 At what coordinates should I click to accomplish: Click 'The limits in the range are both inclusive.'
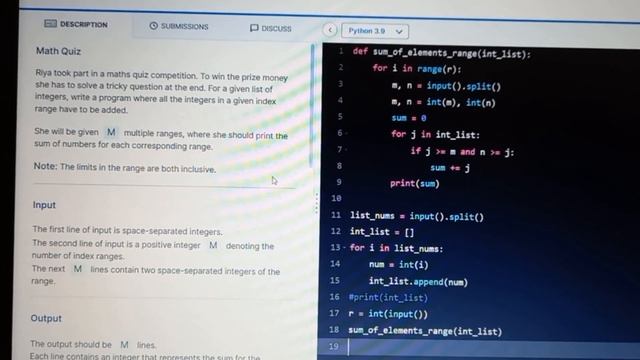[x=138, y=168]
